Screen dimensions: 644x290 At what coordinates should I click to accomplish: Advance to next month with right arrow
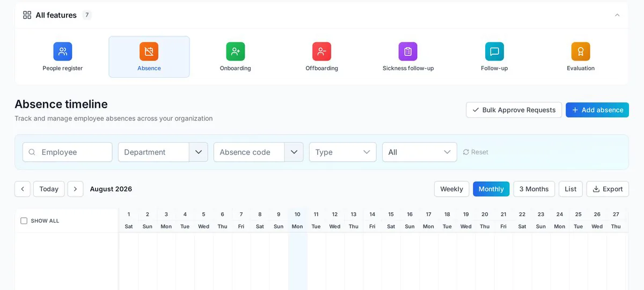tap(75, 189)
